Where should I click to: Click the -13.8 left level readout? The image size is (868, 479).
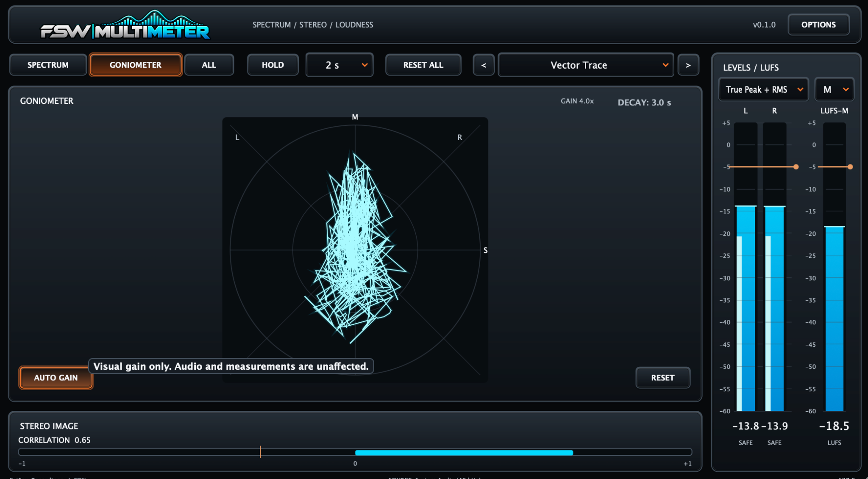click(x=746, y=426)
